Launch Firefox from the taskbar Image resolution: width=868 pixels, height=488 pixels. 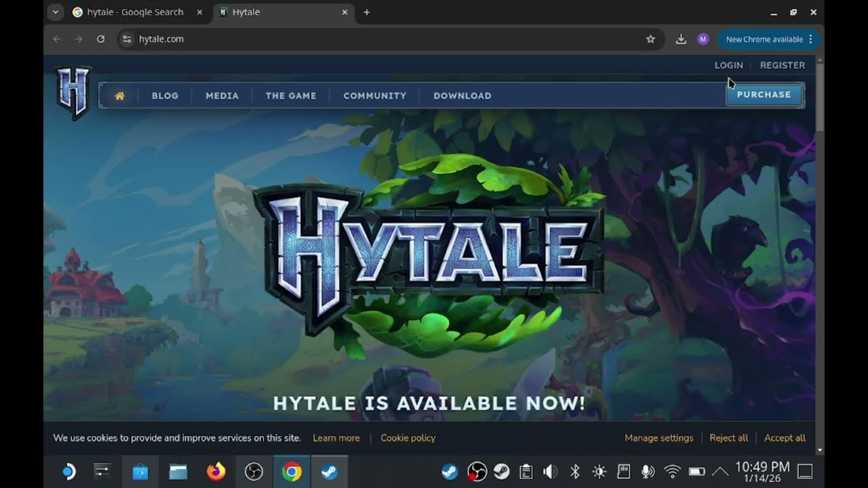click(x=216, y=471)
